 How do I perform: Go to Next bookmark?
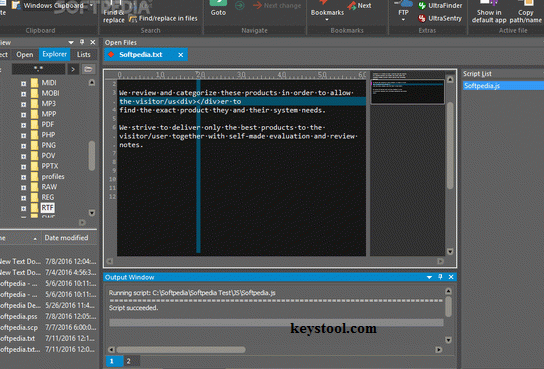click(x=359, y=6)
